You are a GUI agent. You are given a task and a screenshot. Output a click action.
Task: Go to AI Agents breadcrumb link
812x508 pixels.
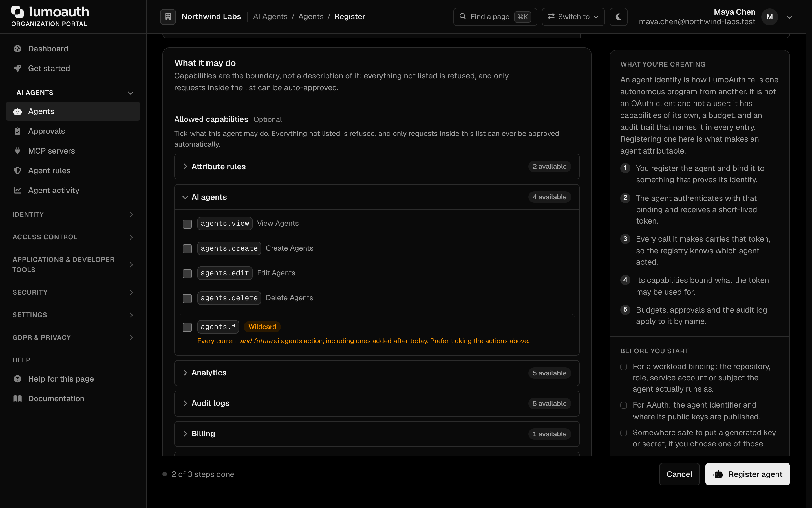click(x=270, y=16)
